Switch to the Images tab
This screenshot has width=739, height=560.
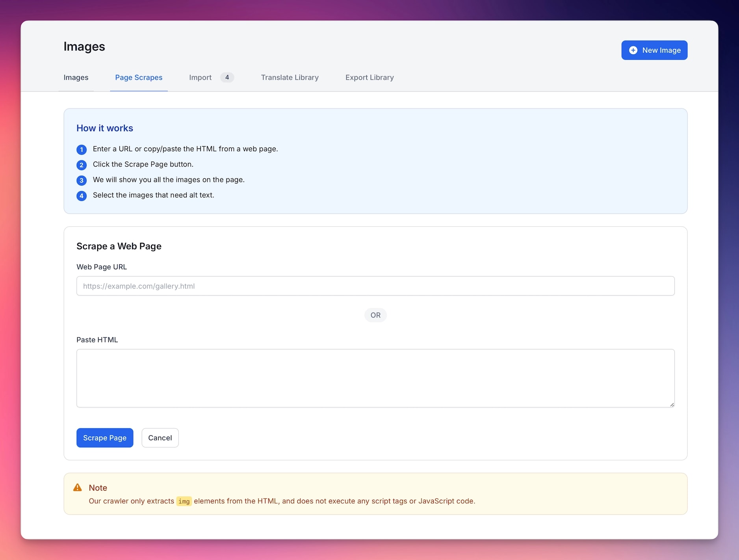pyautogui.click(x=76, y=78)
